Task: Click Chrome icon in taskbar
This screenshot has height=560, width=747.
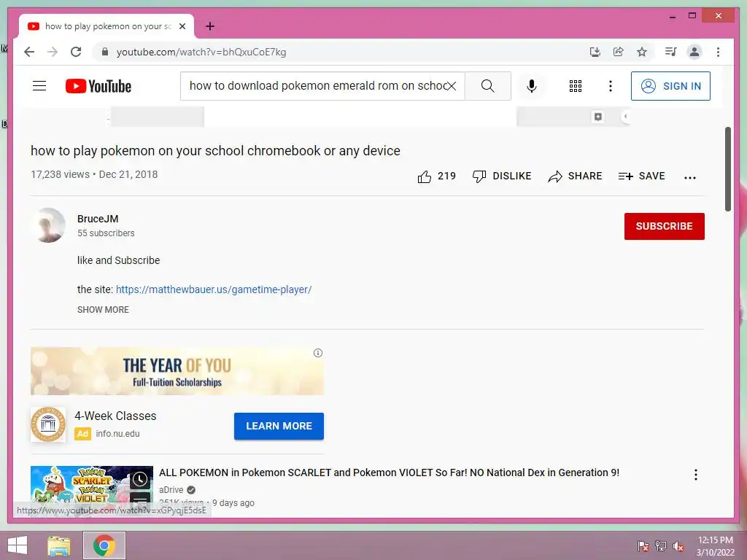Action: [104, 545]
